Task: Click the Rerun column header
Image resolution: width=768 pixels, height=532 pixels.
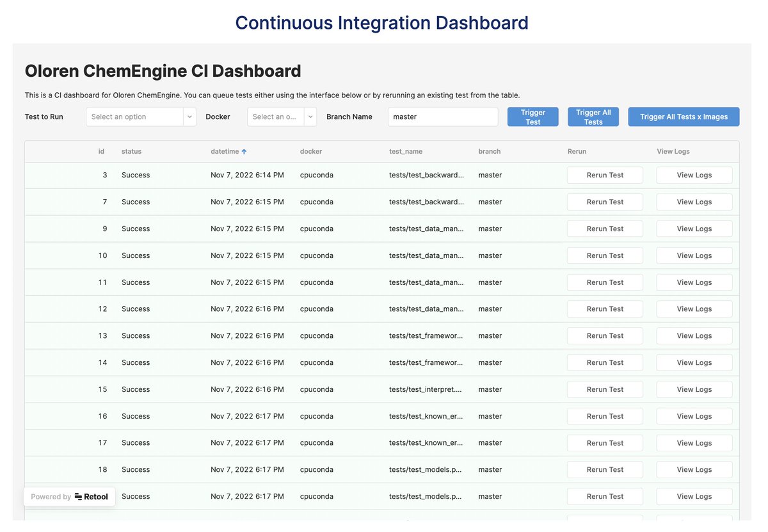Action: 577,152
